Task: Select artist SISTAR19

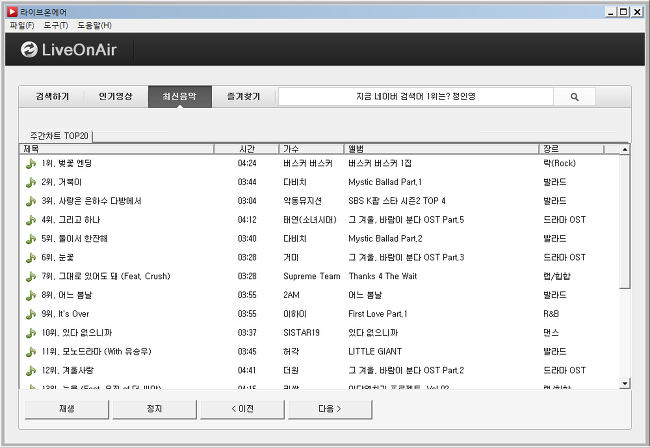Action: (301, 333)
